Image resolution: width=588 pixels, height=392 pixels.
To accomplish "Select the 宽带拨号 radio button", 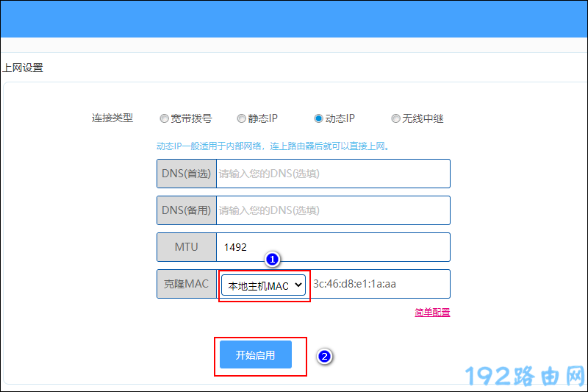I will pos(164,118).
